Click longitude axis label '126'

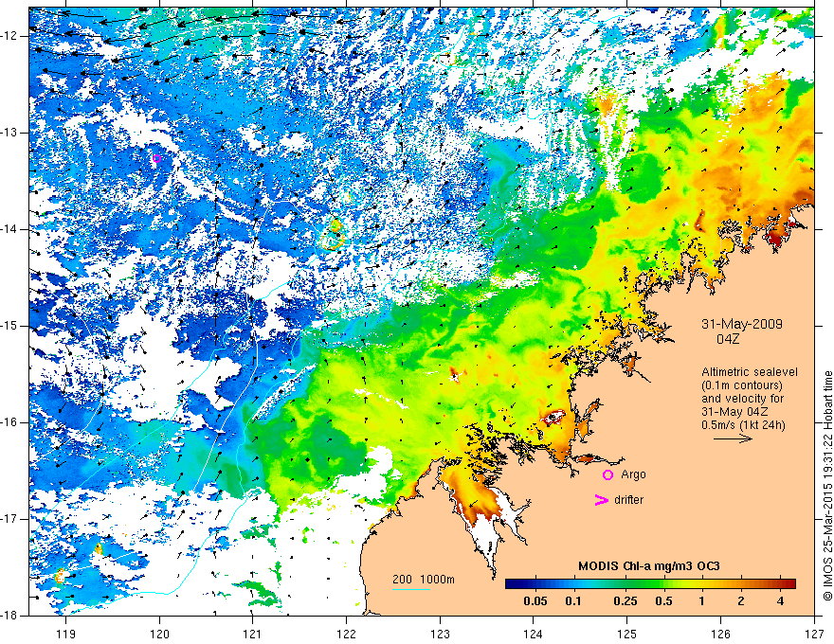[x=720, y=634]
